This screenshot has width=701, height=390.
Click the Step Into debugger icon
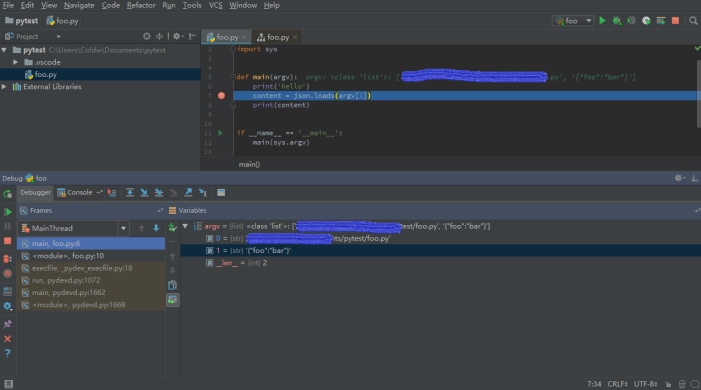click(x=144, y=193)
